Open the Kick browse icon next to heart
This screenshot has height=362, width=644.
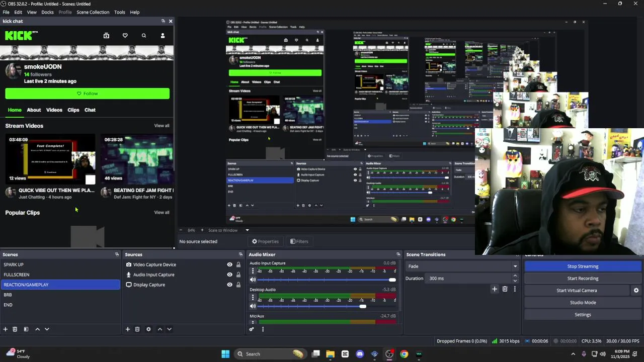(x=106, y=36)
